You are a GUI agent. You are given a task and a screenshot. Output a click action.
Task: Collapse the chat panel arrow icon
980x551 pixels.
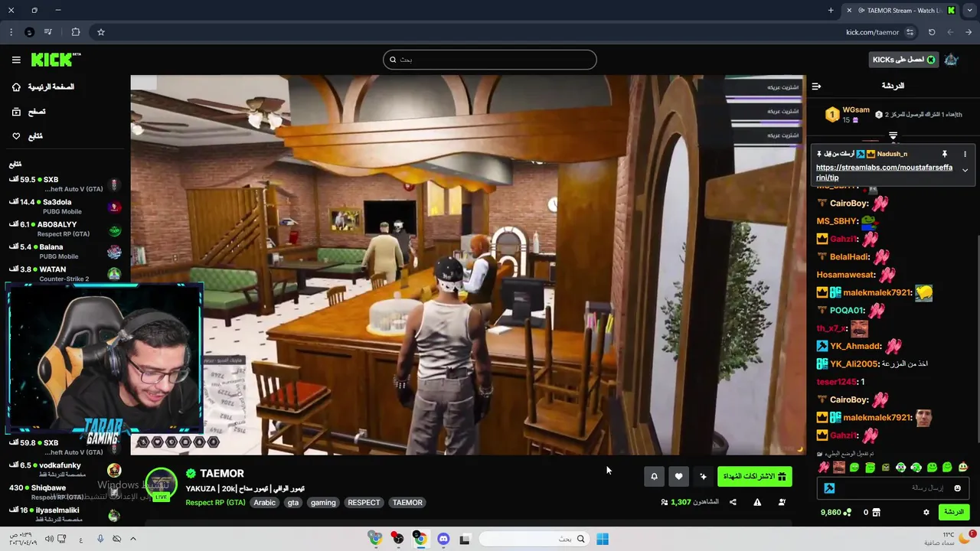pyautogui.click(x=816, y=86)
